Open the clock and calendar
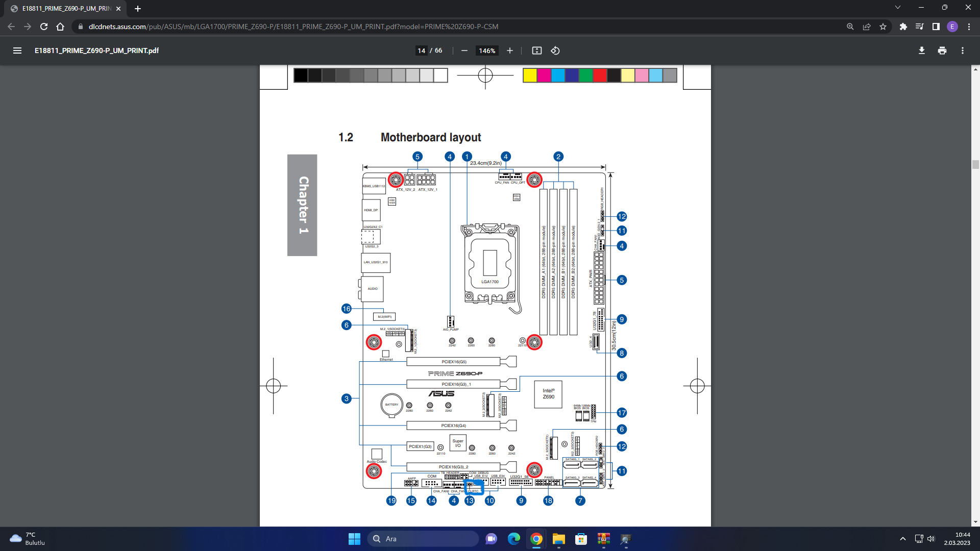The height and width of the screenshot is (551, 980). [957, 539]
